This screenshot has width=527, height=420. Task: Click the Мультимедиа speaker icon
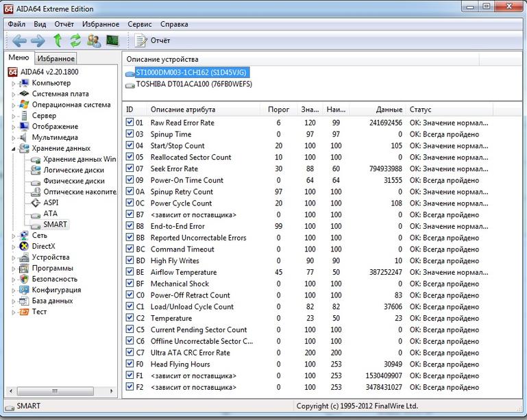point(23,137)
